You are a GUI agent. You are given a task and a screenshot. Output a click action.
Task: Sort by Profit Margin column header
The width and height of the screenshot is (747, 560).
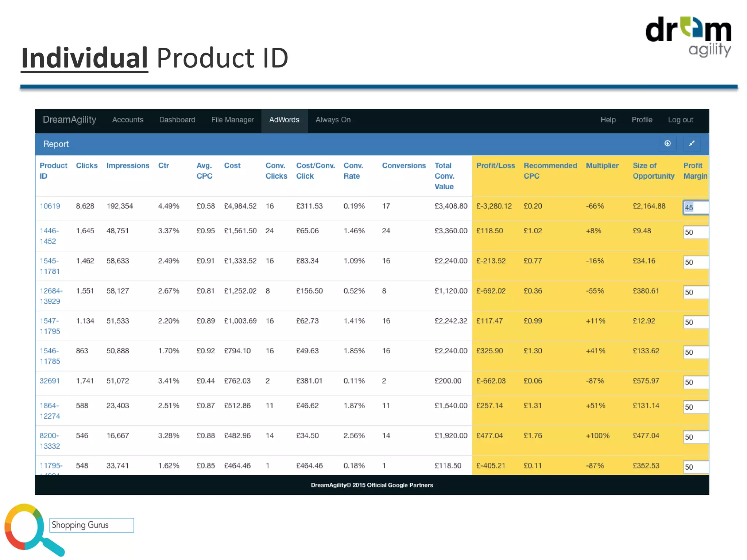695,171
